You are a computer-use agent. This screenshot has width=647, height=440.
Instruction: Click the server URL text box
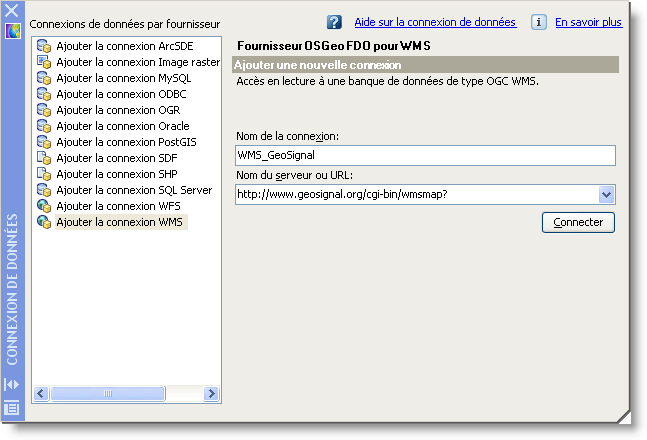point(416,194)
